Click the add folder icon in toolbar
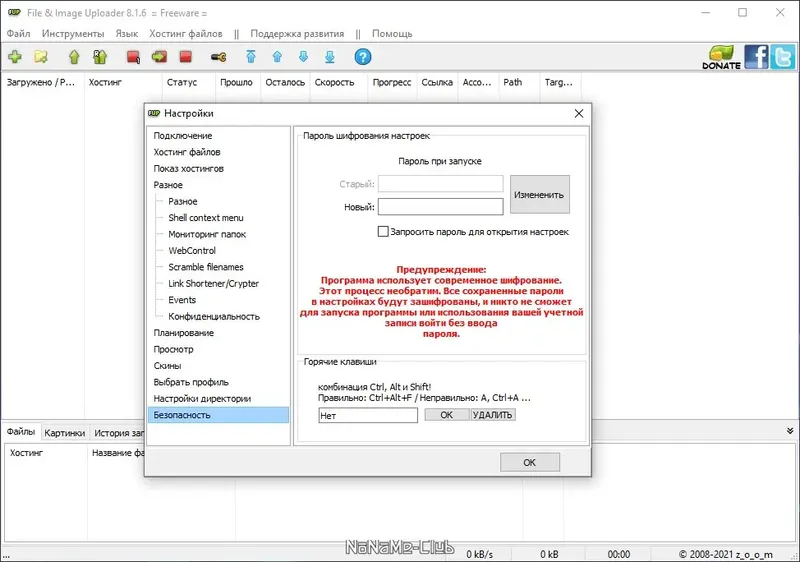Viewport: 800px width, 562px height. point(41,57)
